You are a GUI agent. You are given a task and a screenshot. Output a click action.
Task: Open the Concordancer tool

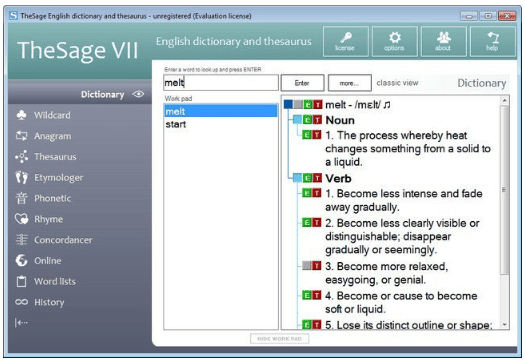[63, 240]
